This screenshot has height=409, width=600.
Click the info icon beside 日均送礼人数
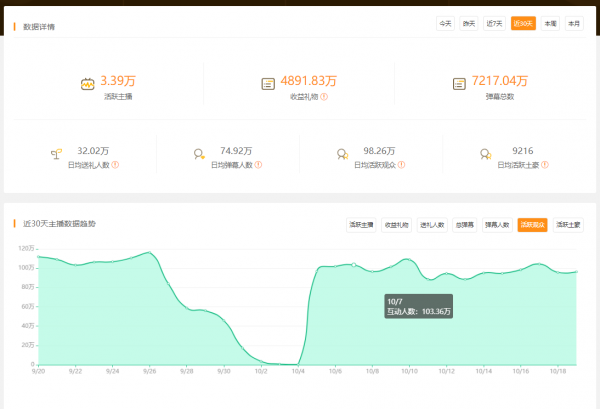[115, 164]
